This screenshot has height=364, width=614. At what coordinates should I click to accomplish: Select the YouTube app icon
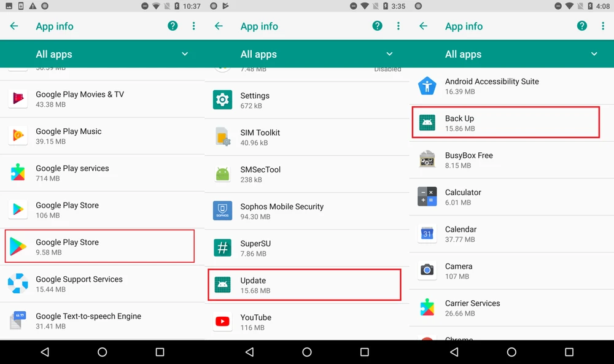(222, 322)
